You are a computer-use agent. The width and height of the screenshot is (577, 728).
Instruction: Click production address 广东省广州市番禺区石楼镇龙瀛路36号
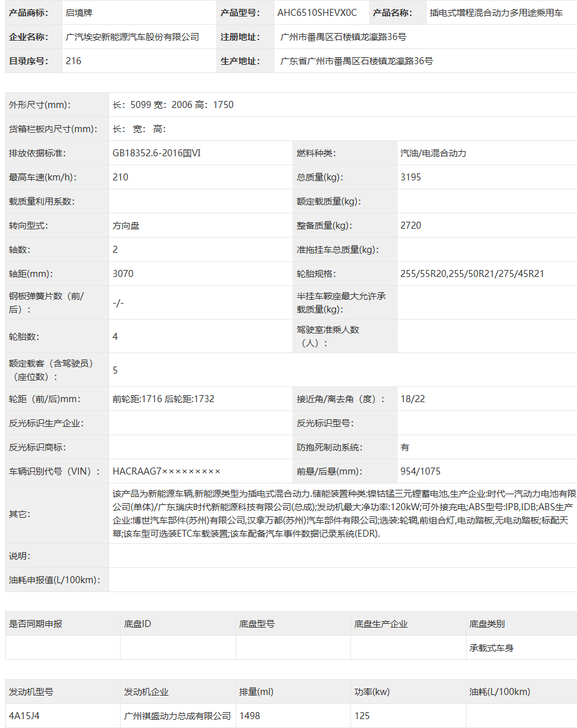pyautogui.click(x=357, y=61)
